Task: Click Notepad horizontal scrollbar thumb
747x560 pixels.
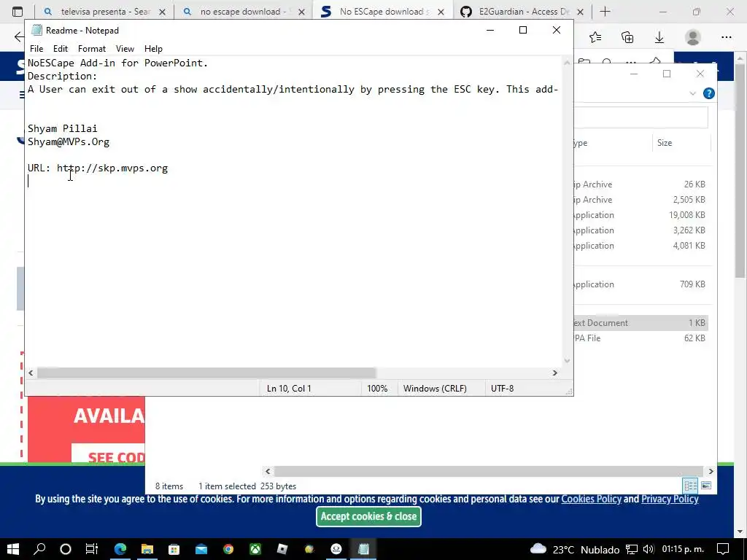Action: (206, 373)
